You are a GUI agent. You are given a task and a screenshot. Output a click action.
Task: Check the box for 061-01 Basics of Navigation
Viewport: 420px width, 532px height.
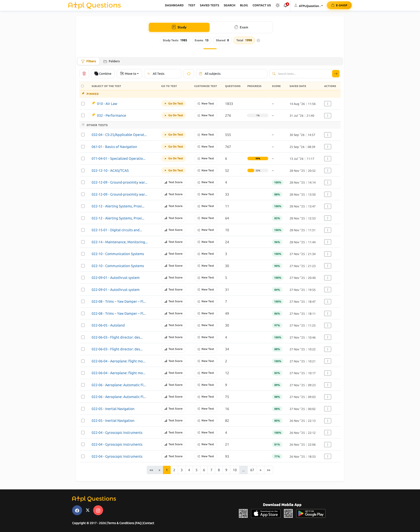click(x=83, y=147)
